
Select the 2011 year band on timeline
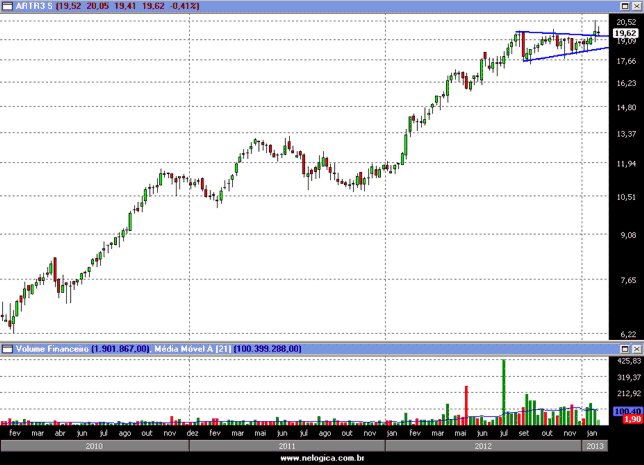(x=287, y=444)
